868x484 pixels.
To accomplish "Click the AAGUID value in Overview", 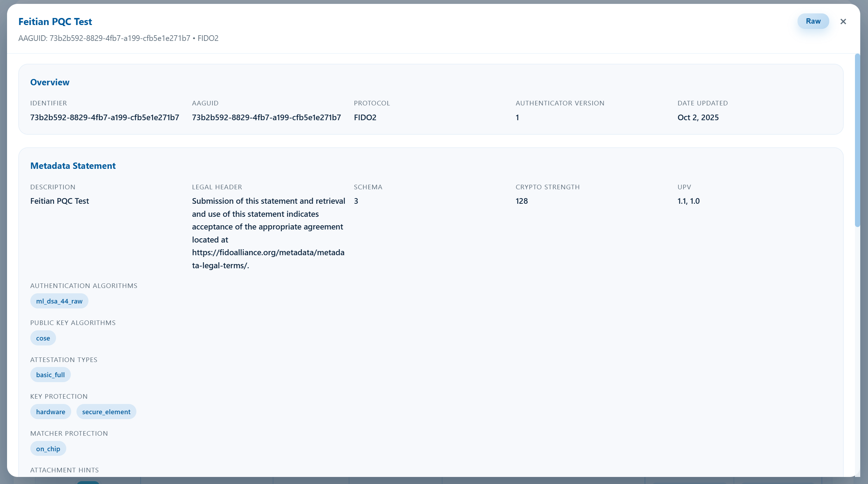I will pyautogui.click(x=266, y=117).
